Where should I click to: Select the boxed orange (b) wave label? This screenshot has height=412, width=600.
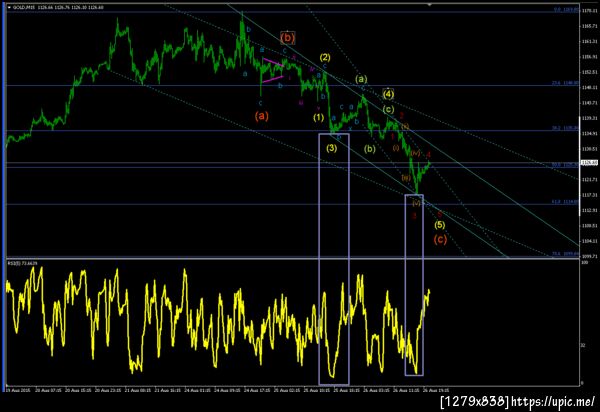point(287,37)
